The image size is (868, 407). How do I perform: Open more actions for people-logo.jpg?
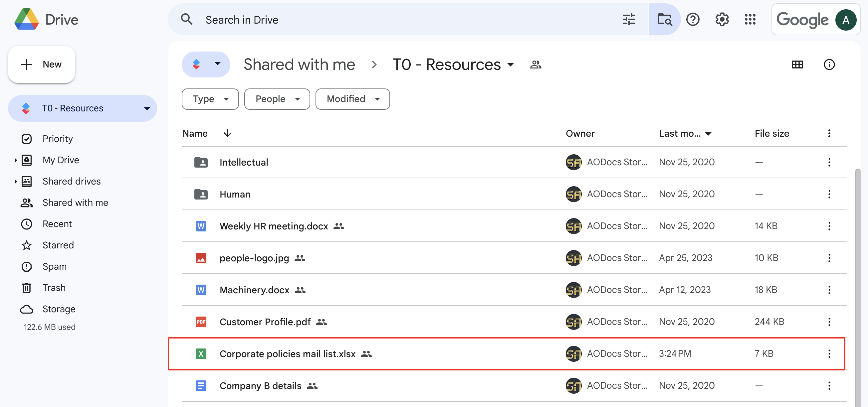pos(829,258)
